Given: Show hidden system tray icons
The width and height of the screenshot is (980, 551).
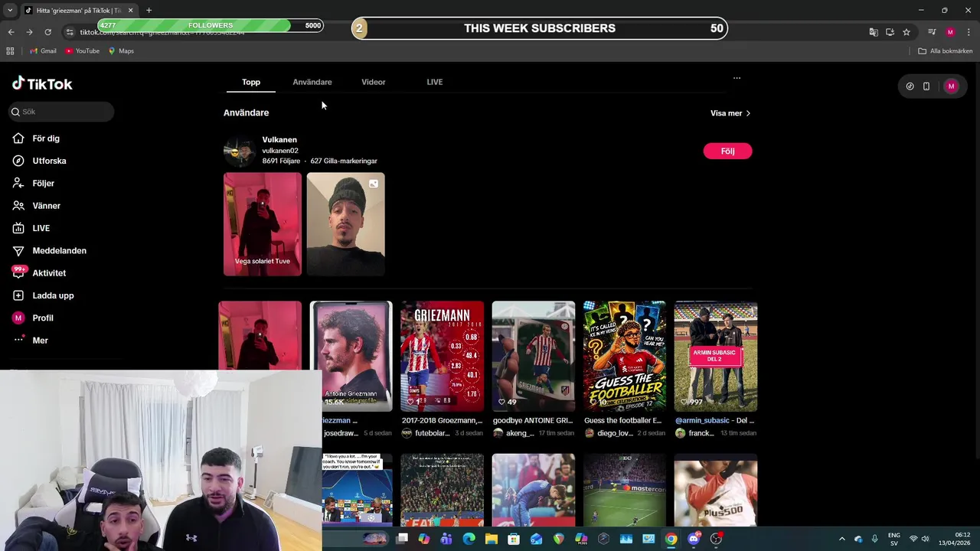Looking at the screenshot, I should click(841, 539).
